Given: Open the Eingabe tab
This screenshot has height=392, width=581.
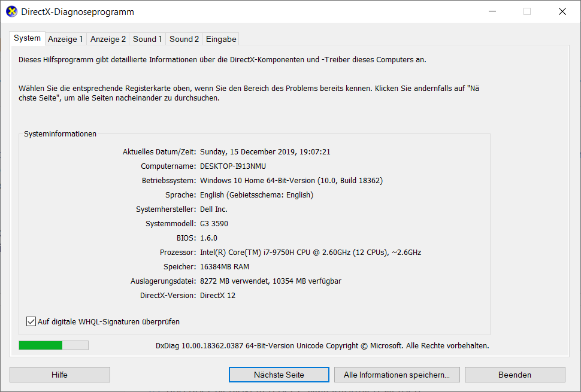Looking at the screenshot, I should pyautogui.click(x=221, y=39).
